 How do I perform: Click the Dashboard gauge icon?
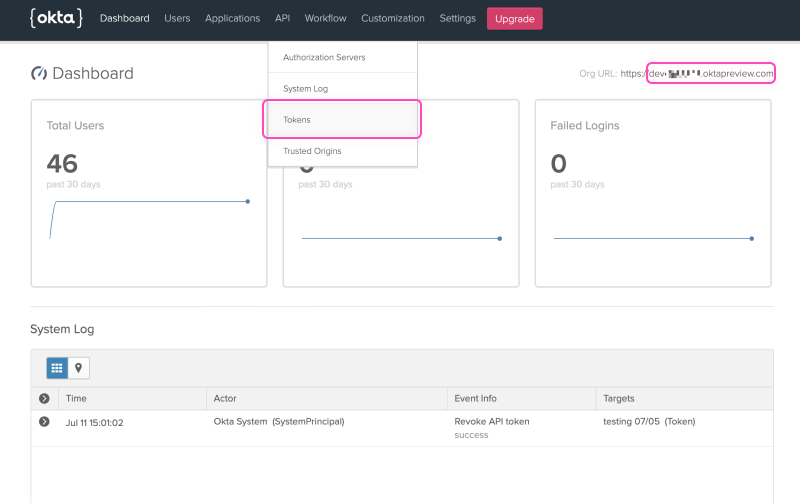coord(39,74)
